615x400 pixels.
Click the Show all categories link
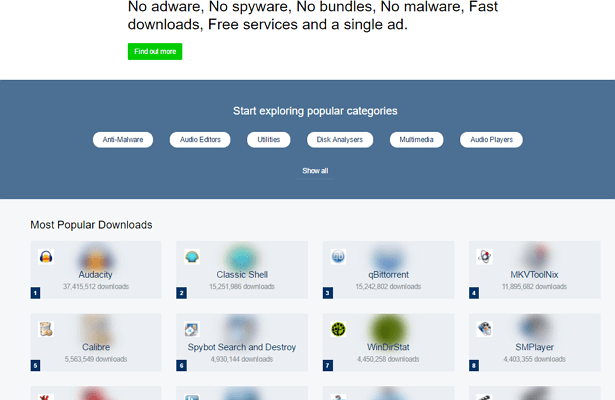click(x=315, y=171)
